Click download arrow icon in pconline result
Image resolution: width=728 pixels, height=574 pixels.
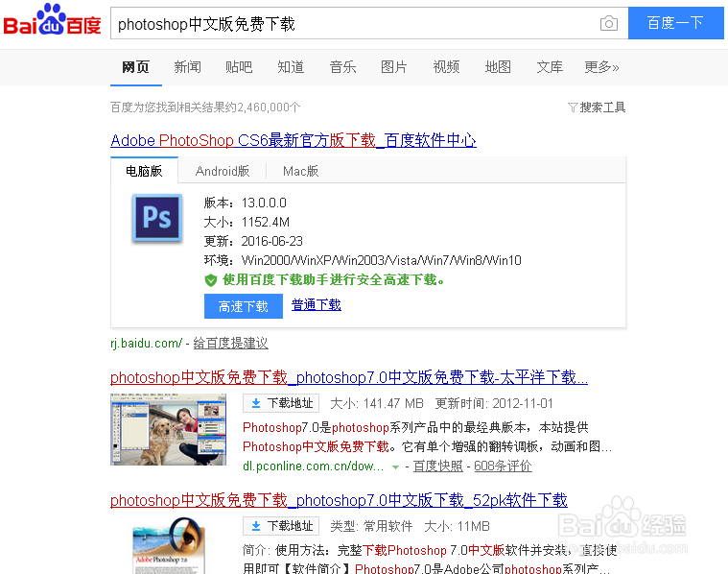[x=256, y=403]
